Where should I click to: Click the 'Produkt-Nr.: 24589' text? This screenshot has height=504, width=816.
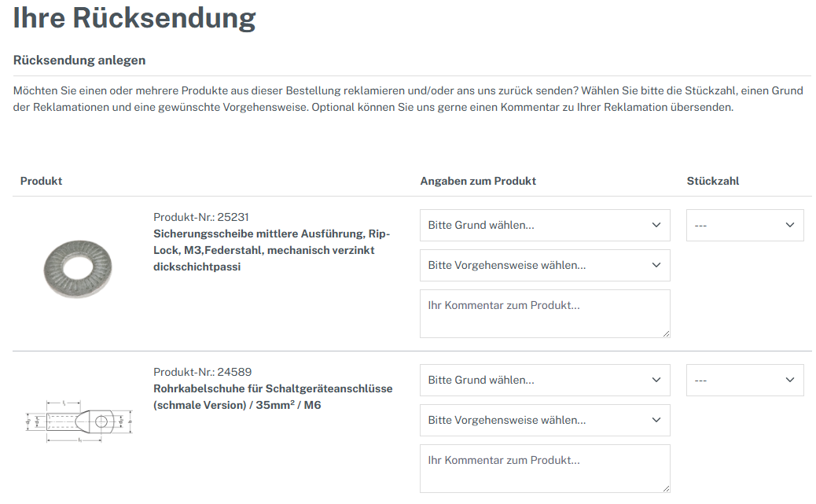[202, 372]
